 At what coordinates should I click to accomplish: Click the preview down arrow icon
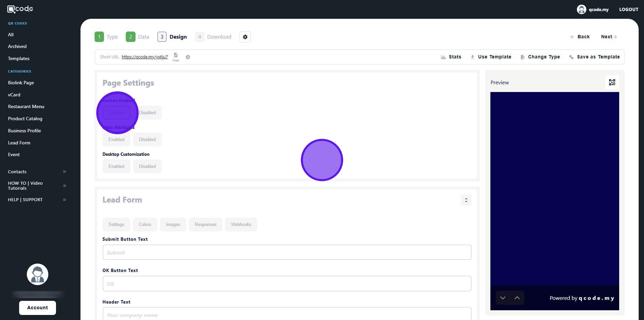click(x=502, y=298)
